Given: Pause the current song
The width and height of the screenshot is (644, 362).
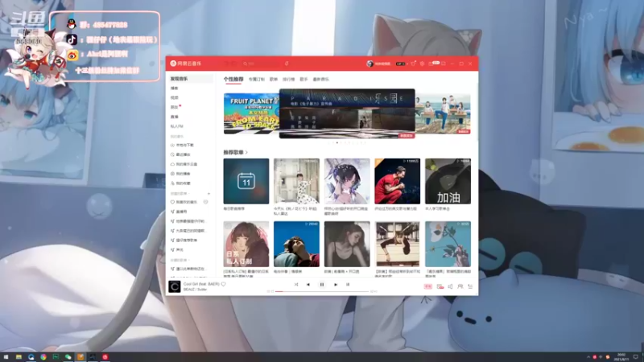Looking at the screenshot, I should pos(322,285).
